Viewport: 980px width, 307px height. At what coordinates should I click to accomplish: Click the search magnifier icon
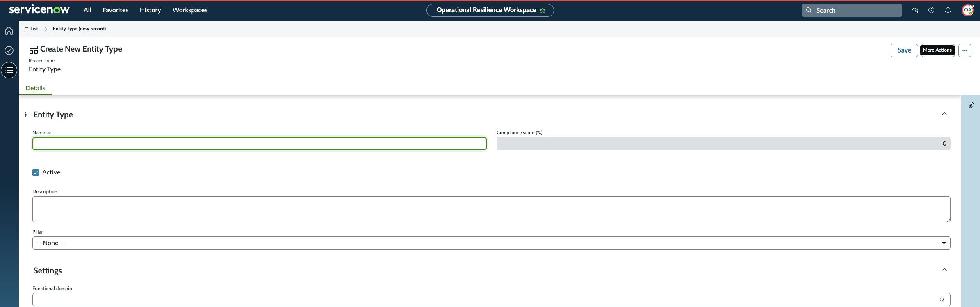click(x=809, y=10)
